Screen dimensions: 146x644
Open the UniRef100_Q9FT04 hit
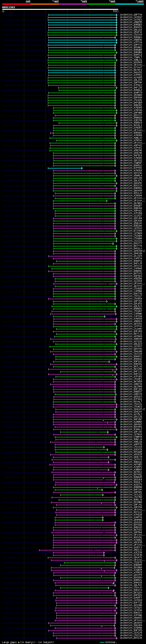pyautogui.click(x=131, y=15)
